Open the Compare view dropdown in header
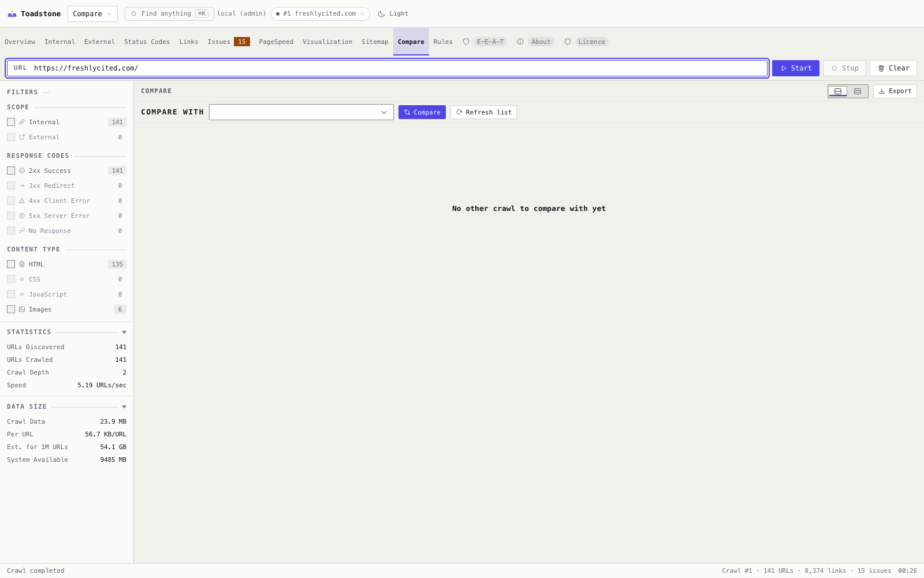The height and width of the screenshot is (578, 924). pos(92,14)
